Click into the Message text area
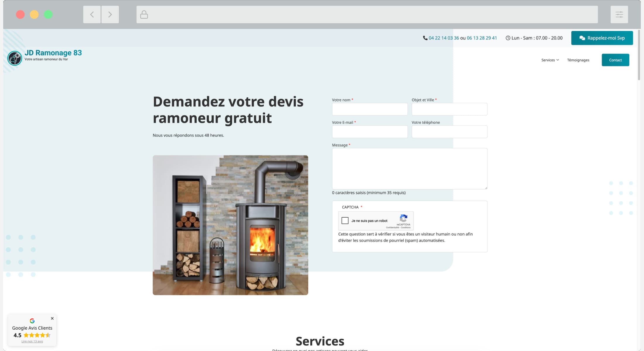 click(409, 168)
